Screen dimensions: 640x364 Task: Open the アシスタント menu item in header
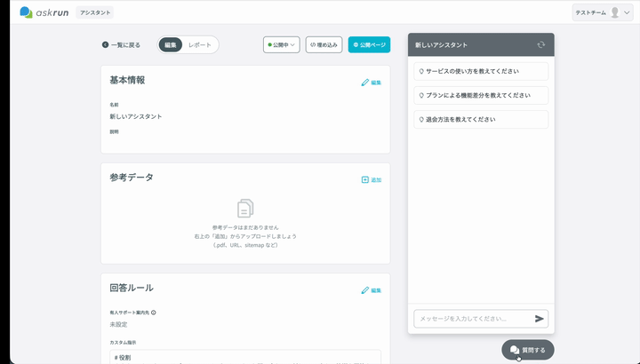coord(95,12)
